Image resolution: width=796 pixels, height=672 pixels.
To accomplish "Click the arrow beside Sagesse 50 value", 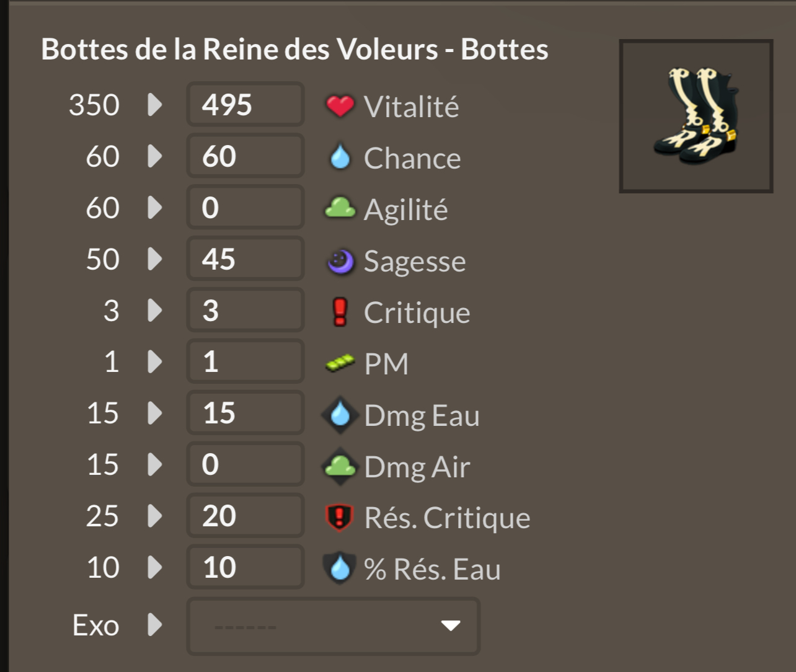I will (154, 259).
